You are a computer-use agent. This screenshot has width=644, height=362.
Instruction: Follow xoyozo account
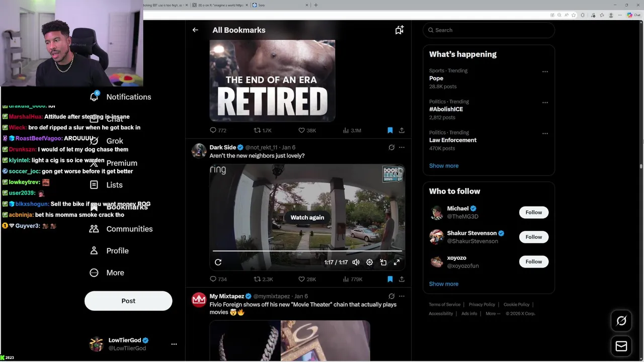coord(534,261)
